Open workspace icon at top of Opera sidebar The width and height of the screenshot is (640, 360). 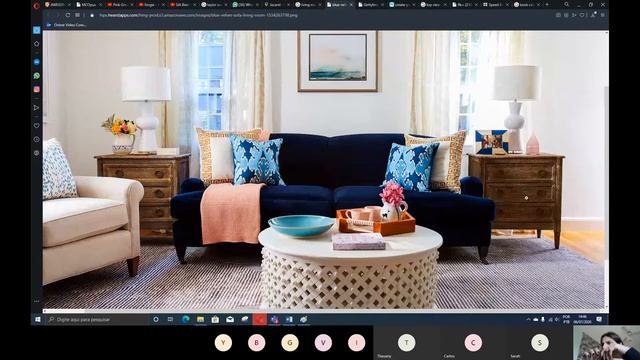coord(36,30)
